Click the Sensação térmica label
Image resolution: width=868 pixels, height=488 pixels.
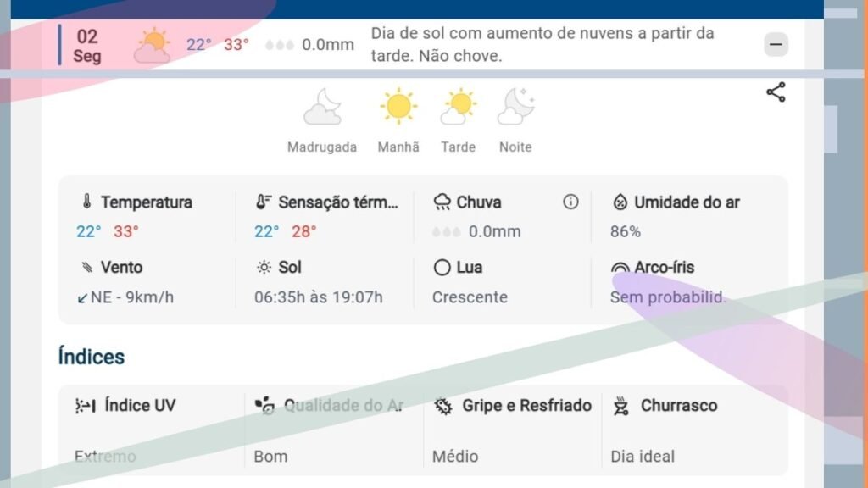(x=337, y=202)
